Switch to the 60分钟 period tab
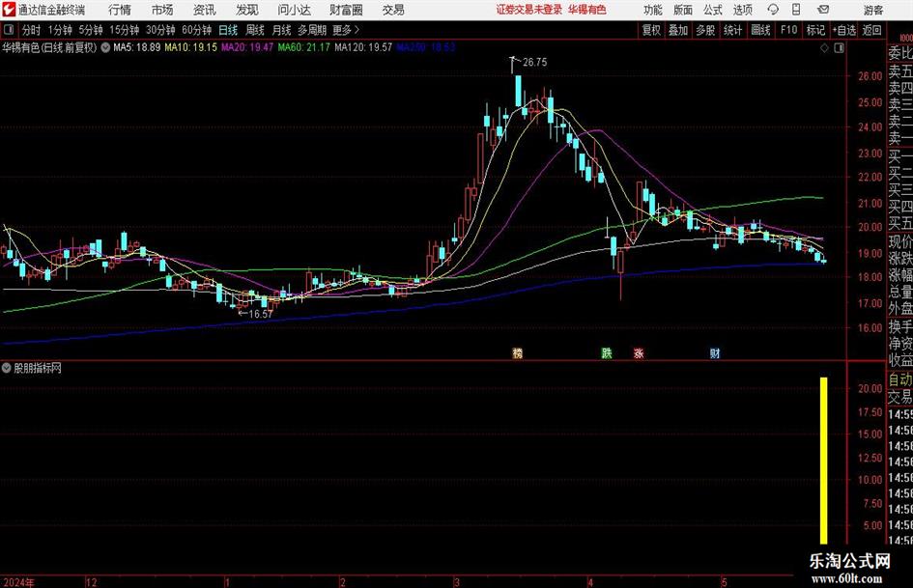This screenshot has width=913, height=588. (x=196, y=30)
